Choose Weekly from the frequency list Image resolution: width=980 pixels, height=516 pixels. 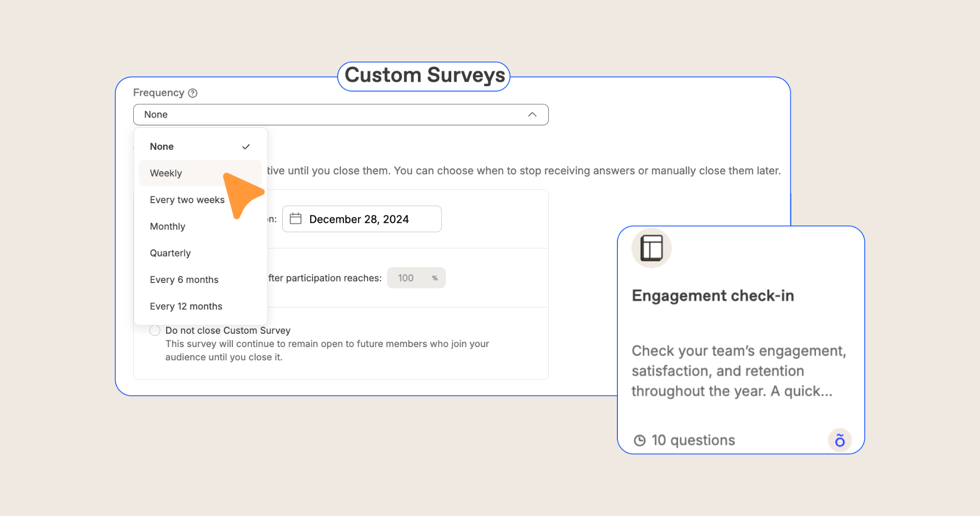[x=166, y=173]
